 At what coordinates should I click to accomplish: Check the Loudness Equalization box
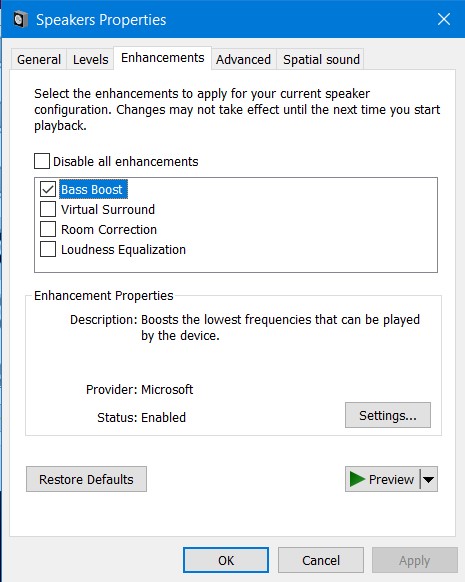[48, 249]
